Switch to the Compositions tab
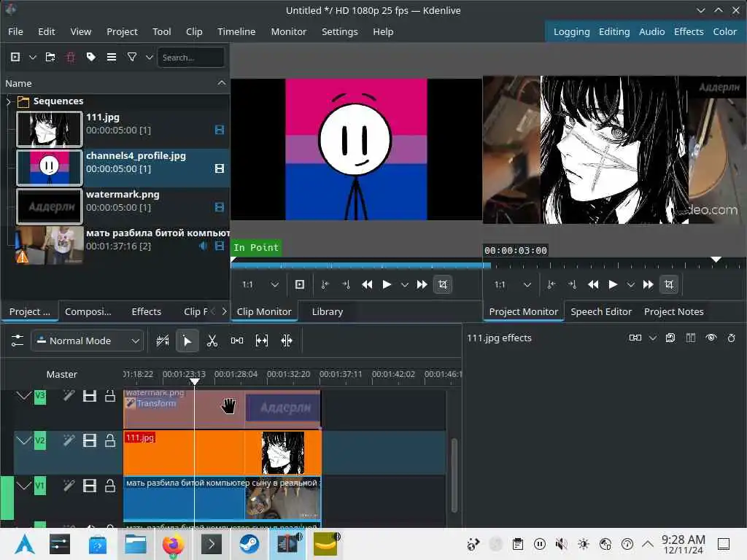 click(88, 312)
